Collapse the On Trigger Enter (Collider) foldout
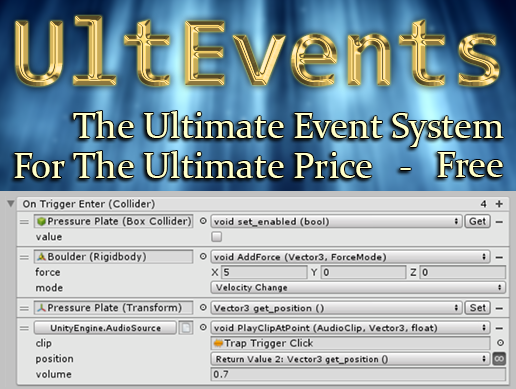Viewport: 516px width, 389px height. click(11, 203)
